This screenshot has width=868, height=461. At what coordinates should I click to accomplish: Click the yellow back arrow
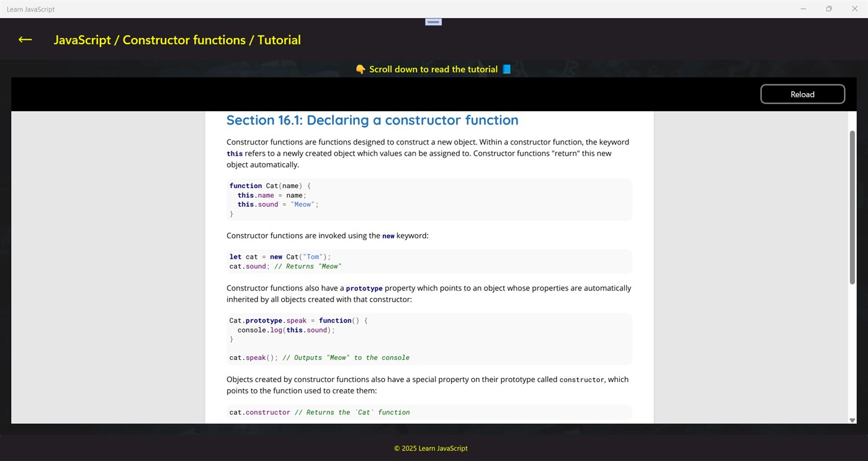[24, 39]
